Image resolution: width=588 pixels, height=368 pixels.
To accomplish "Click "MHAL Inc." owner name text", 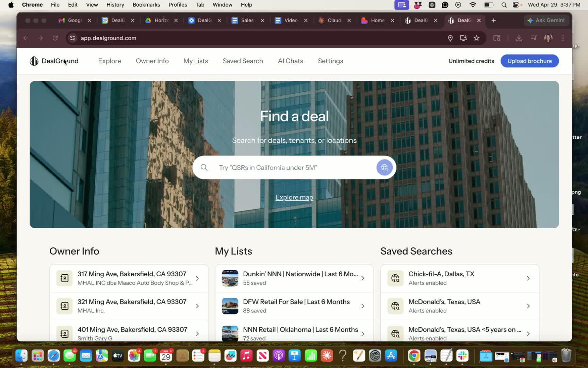I will (x=91, y=310).
